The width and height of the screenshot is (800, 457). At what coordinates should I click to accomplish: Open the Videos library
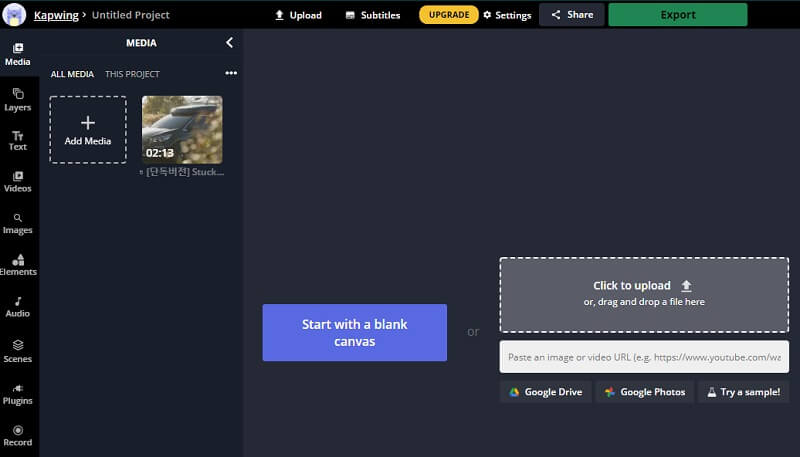coord(18,181)
